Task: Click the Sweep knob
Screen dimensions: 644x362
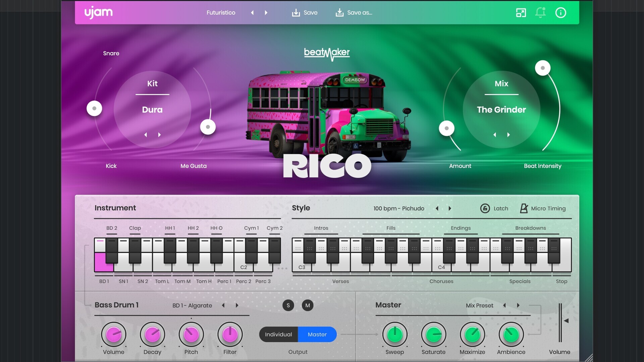Action: point(395,335)
